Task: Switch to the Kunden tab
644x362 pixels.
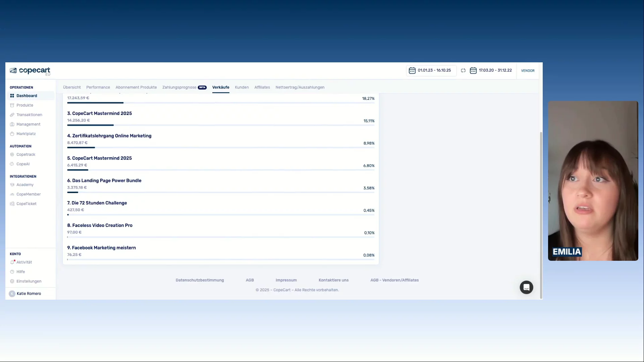Action: [x=242, y=87]
